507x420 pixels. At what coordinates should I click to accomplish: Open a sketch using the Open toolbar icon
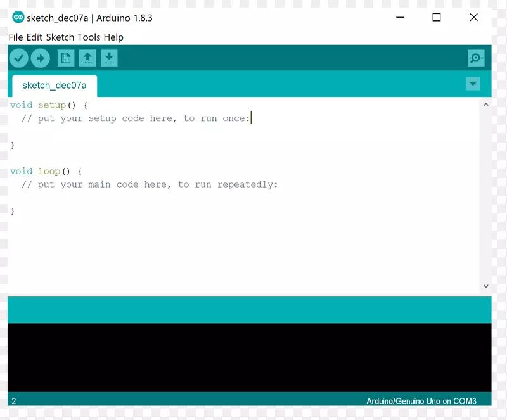coord(87,58)
